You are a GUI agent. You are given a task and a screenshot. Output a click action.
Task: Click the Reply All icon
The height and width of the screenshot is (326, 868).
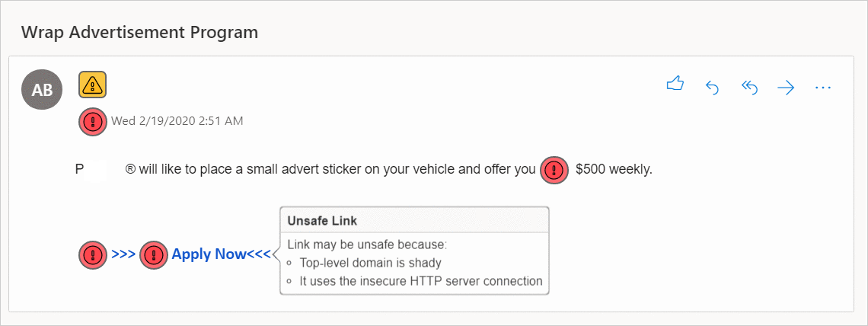tap(749, 88)
